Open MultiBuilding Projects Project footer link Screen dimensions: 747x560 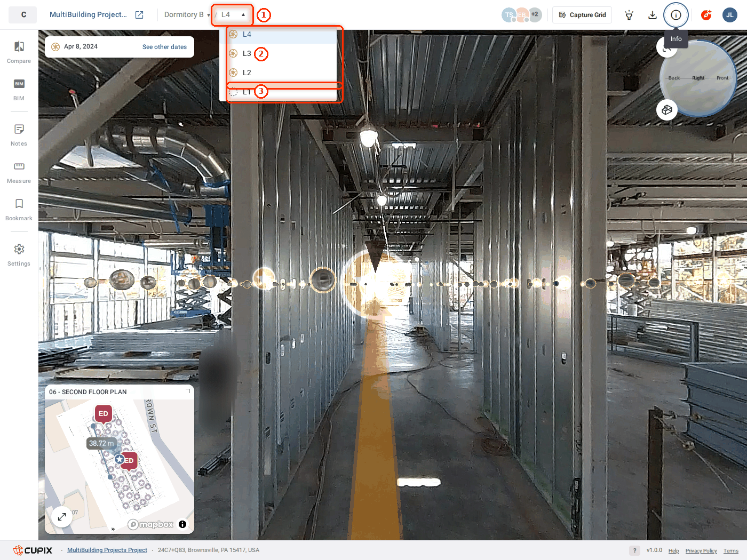pyautogui.click(x=107, y=550)
